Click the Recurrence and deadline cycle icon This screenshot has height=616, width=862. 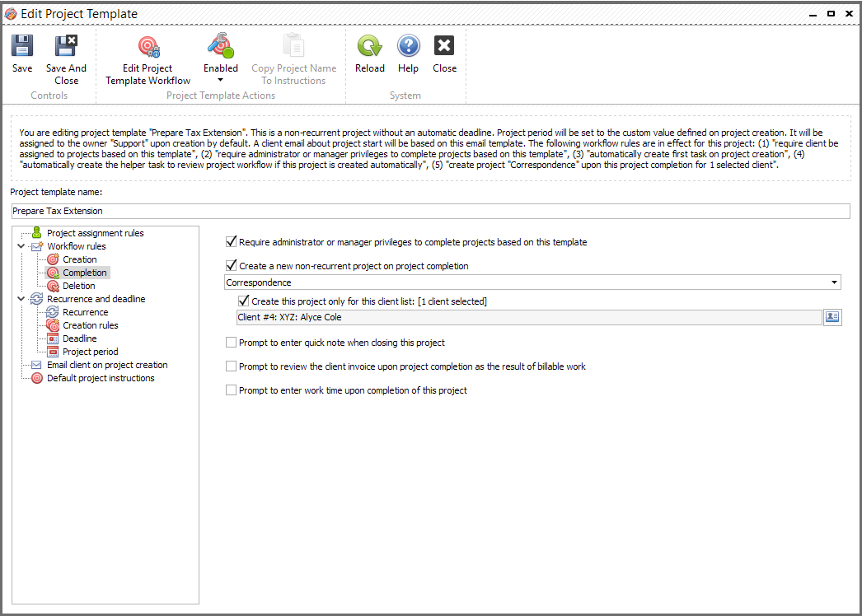tap(37, 299)
